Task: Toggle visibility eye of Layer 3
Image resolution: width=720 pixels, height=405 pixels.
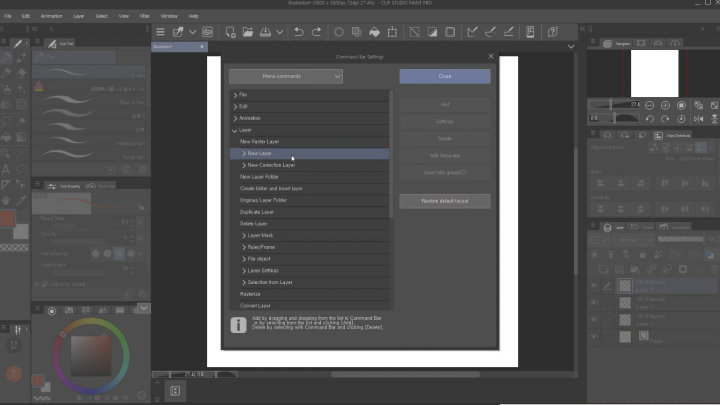Action: tap(594, 286)
